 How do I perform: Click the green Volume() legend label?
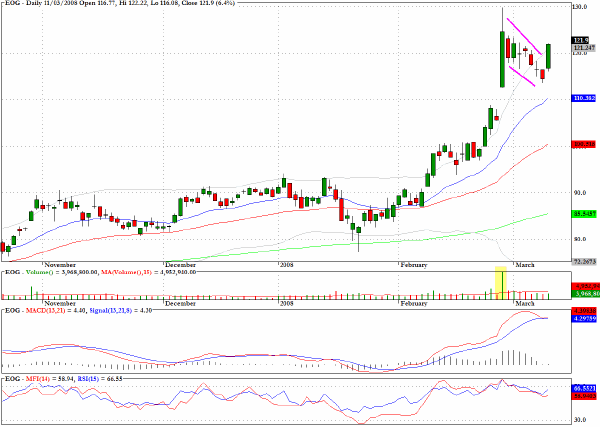pos(40,272)
